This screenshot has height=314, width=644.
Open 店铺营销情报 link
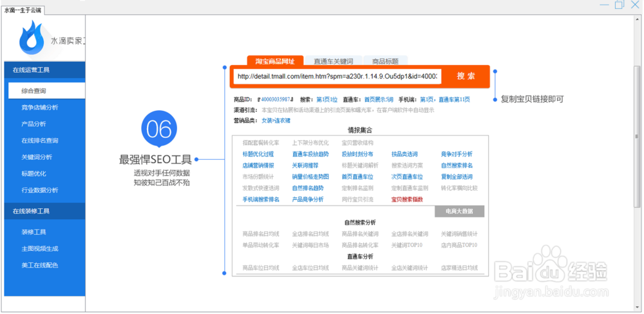(x=258, y=166)
